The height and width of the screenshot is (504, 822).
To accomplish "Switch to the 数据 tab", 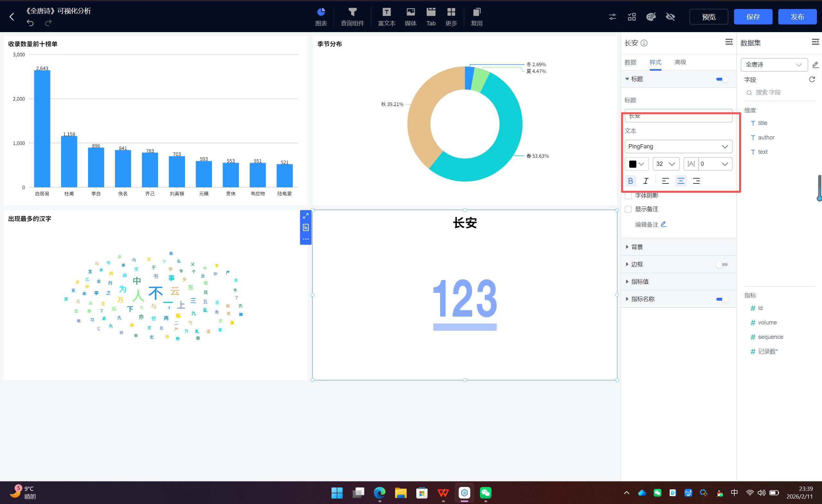I will pyautogui.click(x=630, y=62).
